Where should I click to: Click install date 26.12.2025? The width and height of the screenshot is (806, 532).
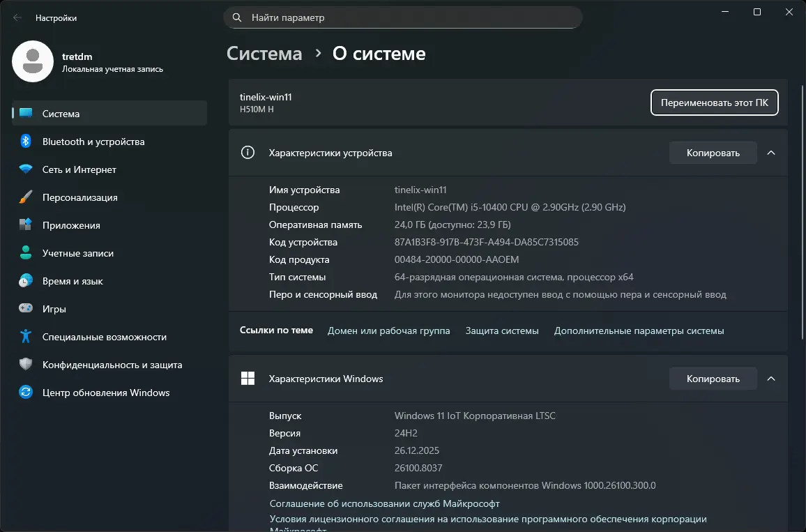coord(417,450)
